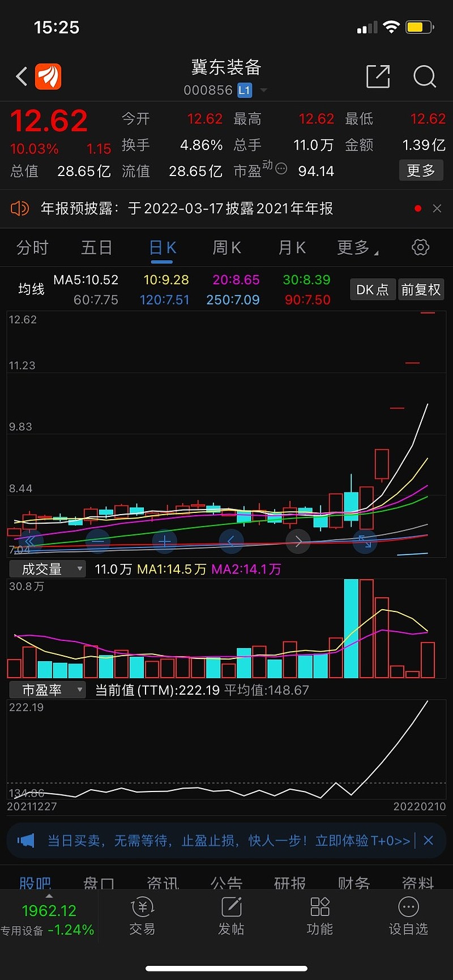Open the search magnifier icon
This screenshot has width=453, height=980.
coord(425,76)
